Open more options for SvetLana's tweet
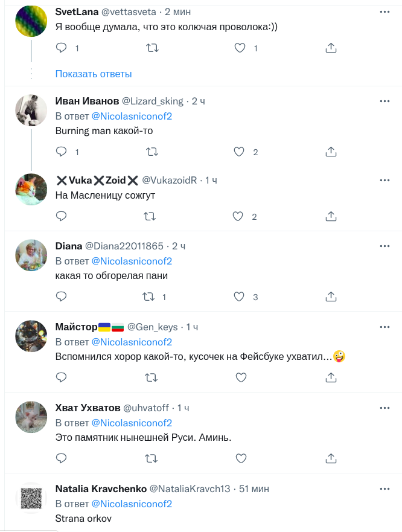 tap(384, 12)
